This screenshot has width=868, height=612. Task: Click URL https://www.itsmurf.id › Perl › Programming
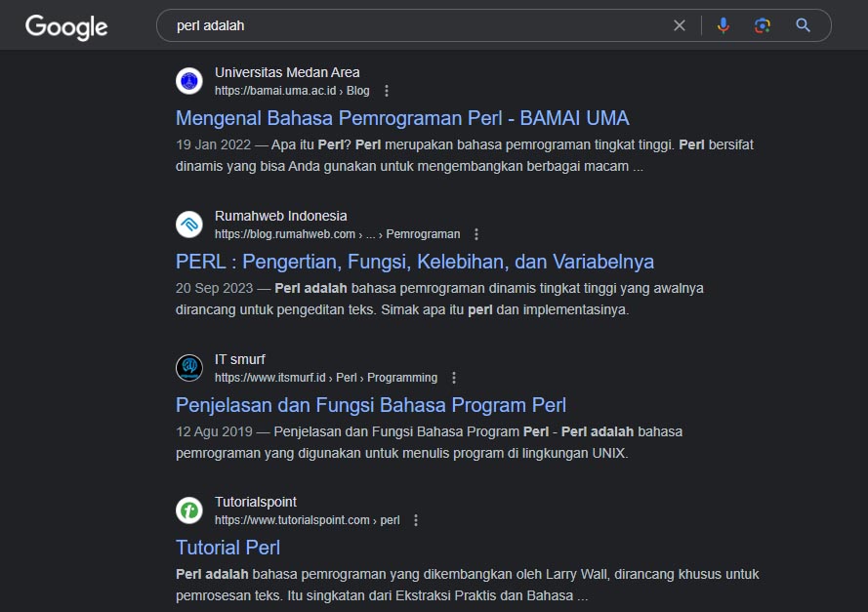click(x=326, y=378)
